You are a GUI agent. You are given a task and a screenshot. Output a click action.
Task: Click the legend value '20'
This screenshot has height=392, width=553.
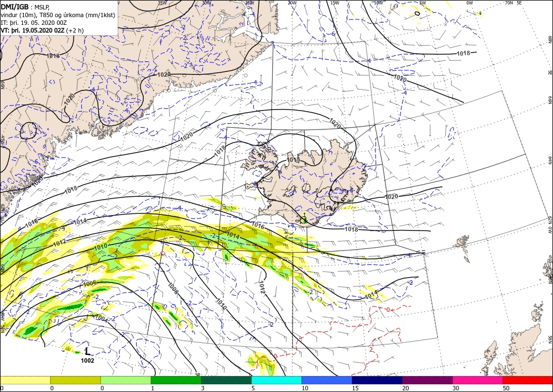pyautogui.click(x=405, y=388)
